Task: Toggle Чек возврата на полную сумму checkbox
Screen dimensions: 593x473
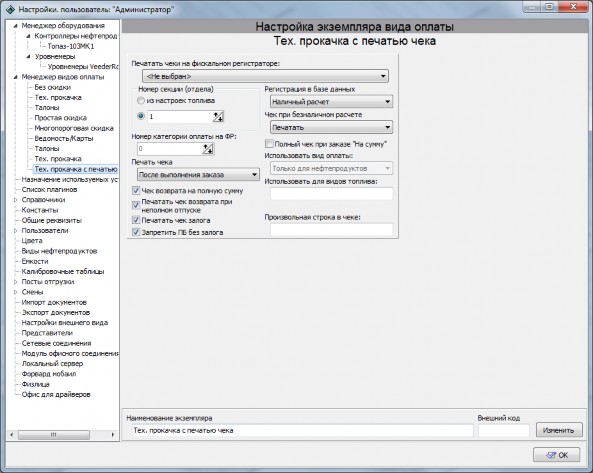Action: (136, 191)
